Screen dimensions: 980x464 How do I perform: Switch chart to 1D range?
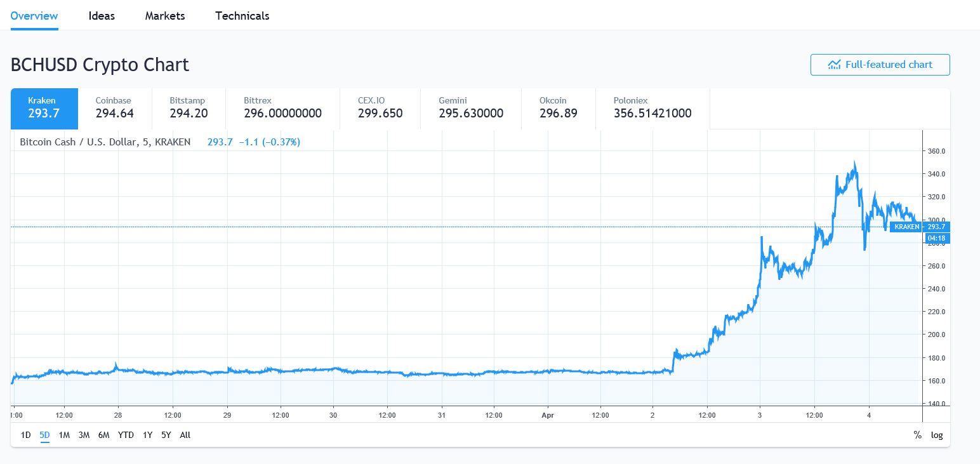(25, 435)
